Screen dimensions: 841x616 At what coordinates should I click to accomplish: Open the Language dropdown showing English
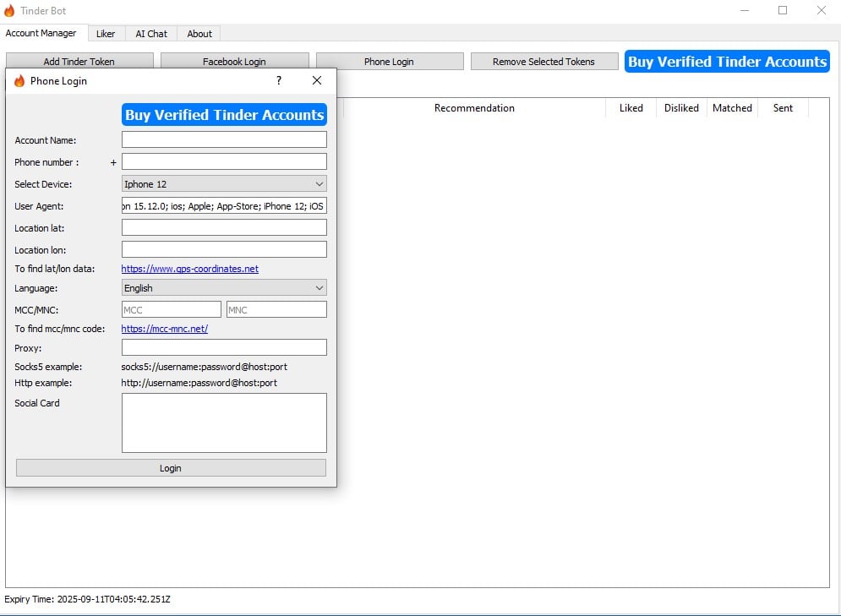point(224,288)
